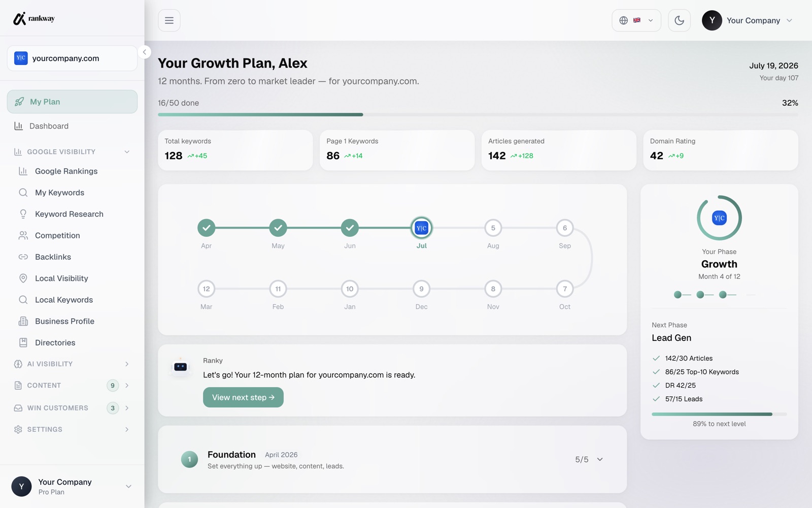
Task: Collapse the Google Visibility section
Action: [72, 151]
